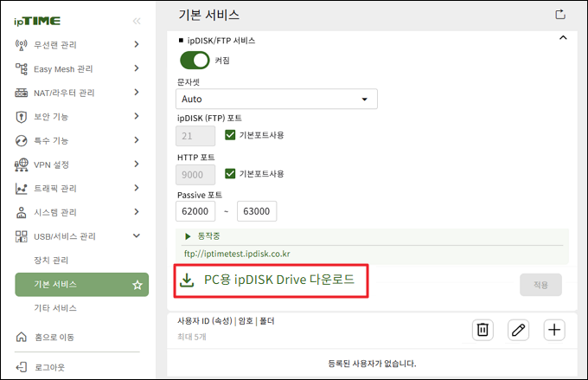
Task: Click the 기본 서비스 page title
Action: (x=209, y=15)
